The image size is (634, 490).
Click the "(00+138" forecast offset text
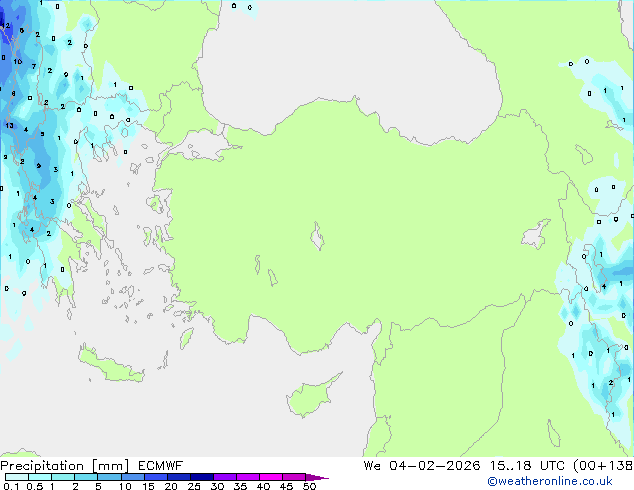tap(603, 466)
